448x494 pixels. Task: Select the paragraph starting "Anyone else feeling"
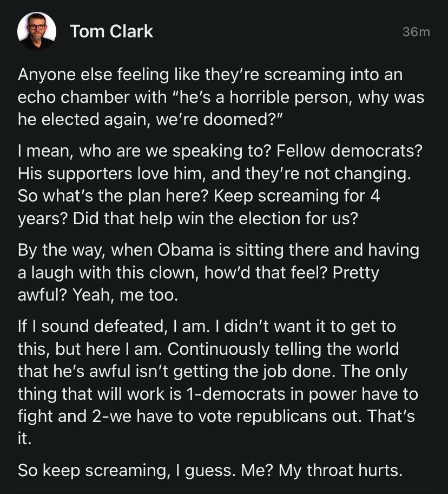pos(210,97)
